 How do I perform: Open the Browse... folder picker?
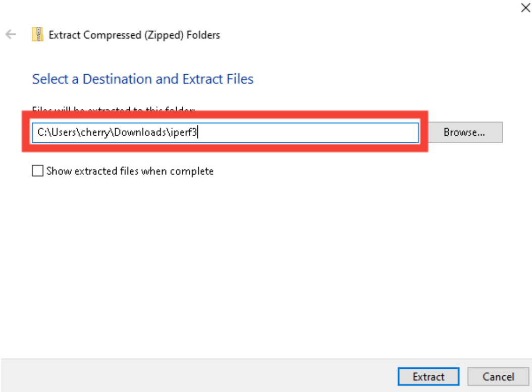click(464, 132)
